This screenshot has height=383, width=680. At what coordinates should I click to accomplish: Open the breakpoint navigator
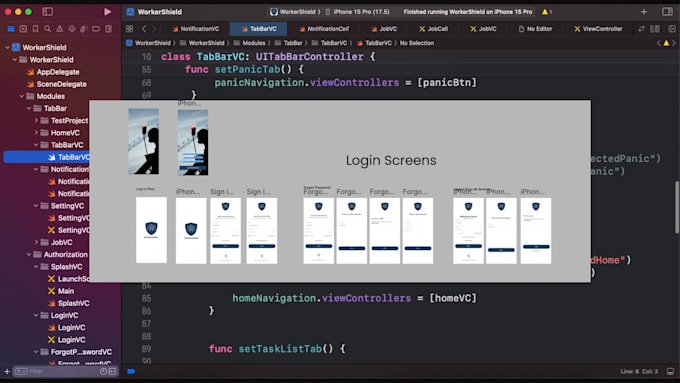(x=96, y=29)
